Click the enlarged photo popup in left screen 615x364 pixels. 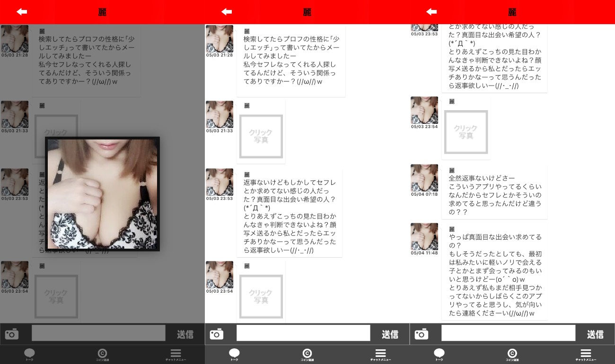103,194
